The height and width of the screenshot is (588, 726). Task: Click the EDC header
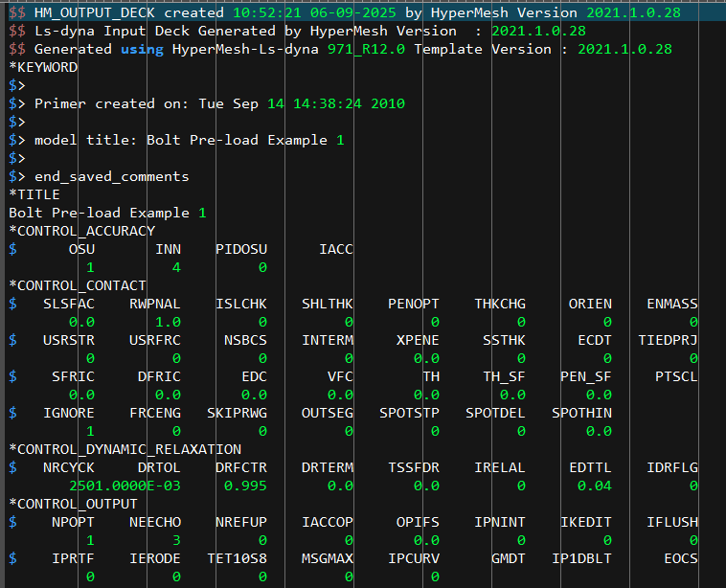tap(254, 376)
